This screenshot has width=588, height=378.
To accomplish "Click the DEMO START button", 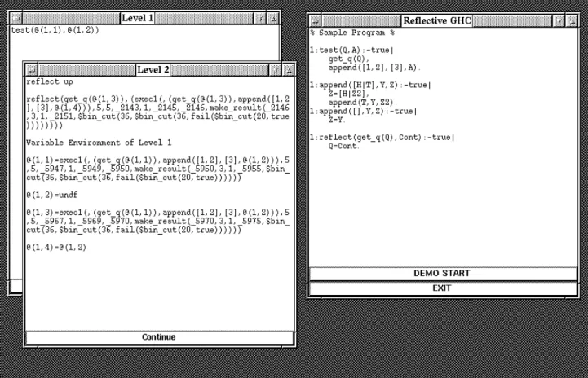I will 443,274.
